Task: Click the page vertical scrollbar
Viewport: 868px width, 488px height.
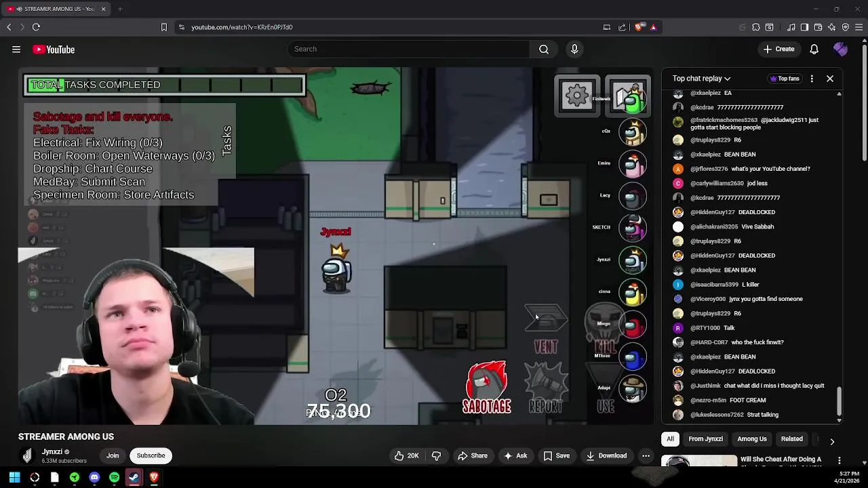Action: pos(864,102)
